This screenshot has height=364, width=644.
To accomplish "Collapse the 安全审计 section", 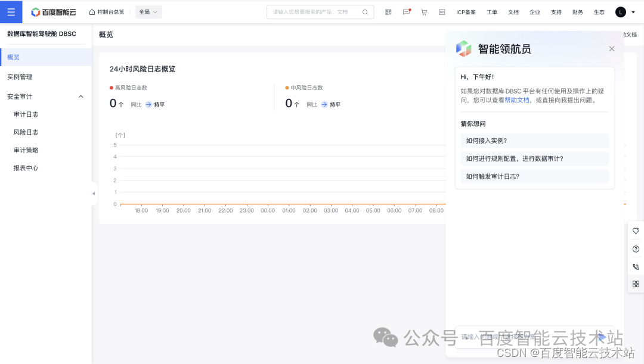I will click(x=81, y=97).
